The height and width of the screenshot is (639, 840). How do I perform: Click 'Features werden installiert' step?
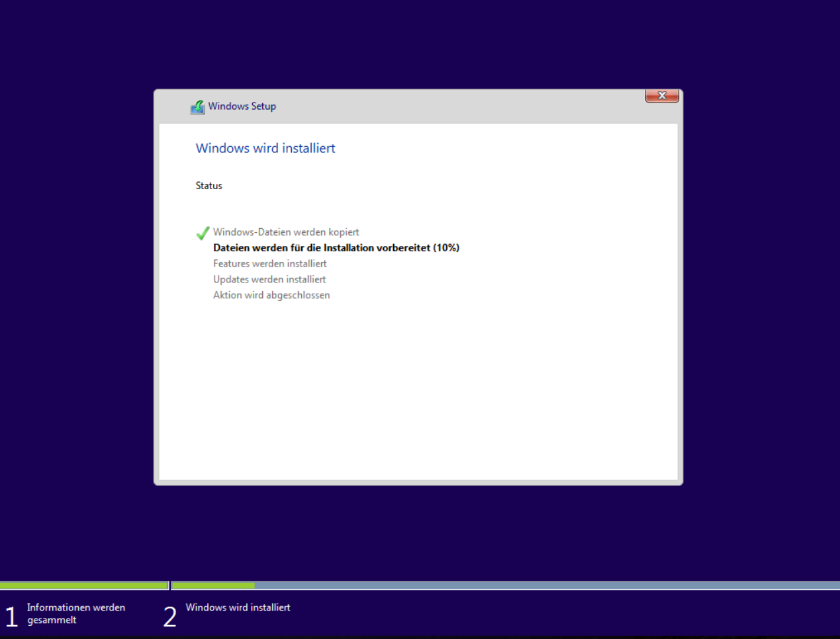point(270,264)
